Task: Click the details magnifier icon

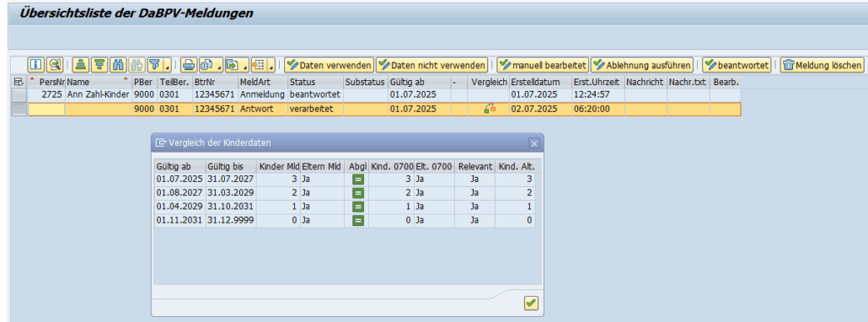Action: click(x=55, y=65)
